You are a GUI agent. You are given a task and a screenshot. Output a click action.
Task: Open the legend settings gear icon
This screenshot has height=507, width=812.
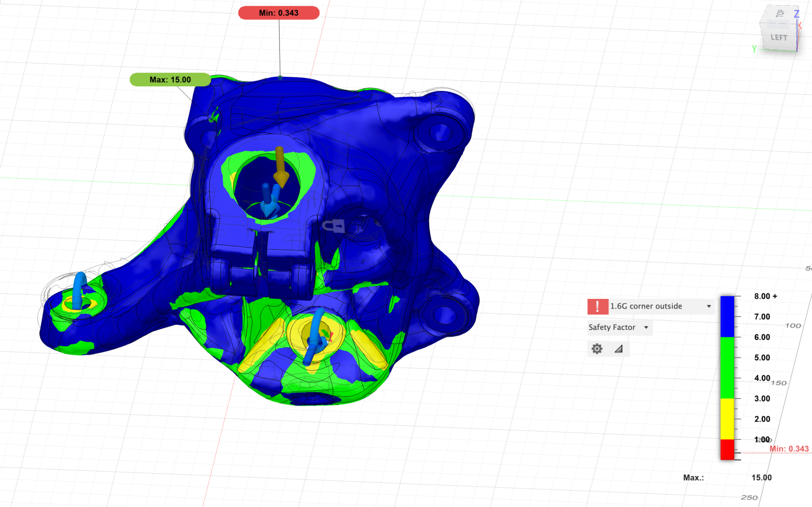[597, 349]
